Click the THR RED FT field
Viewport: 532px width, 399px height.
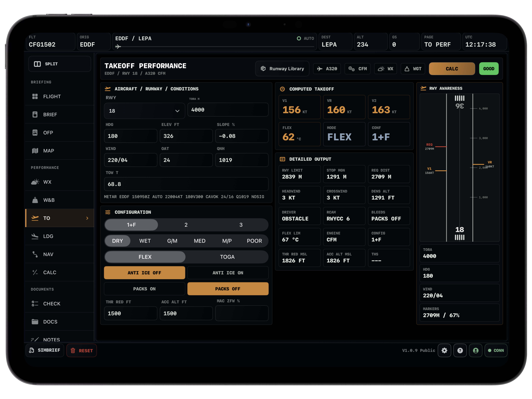click(131, 313)
